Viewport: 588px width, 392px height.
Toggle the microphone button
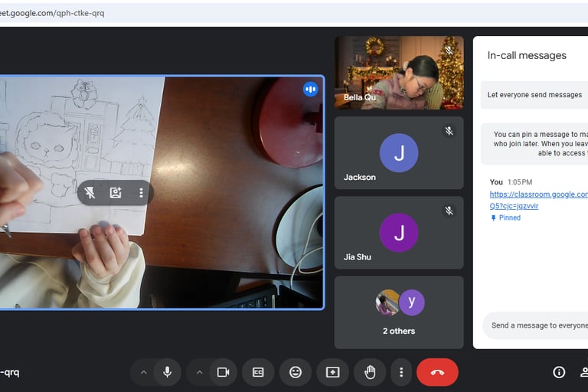(167, 372)
